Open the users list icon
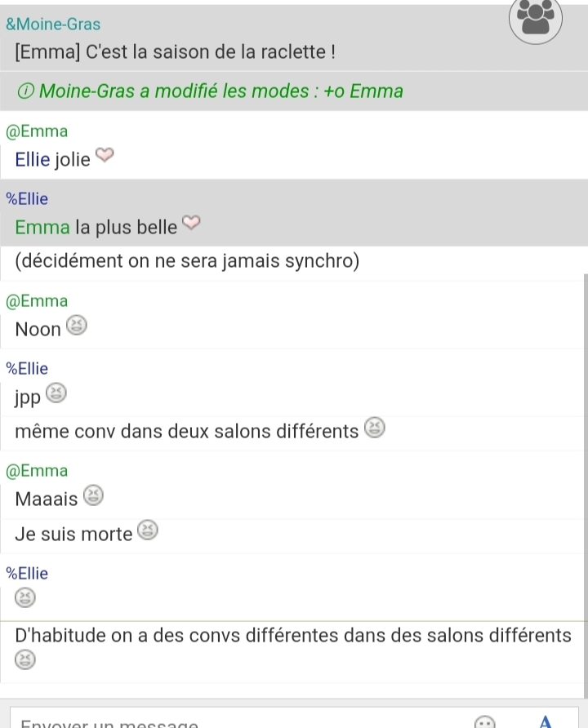588x728 pixels. pyautogui.click(x=536, y=19)
